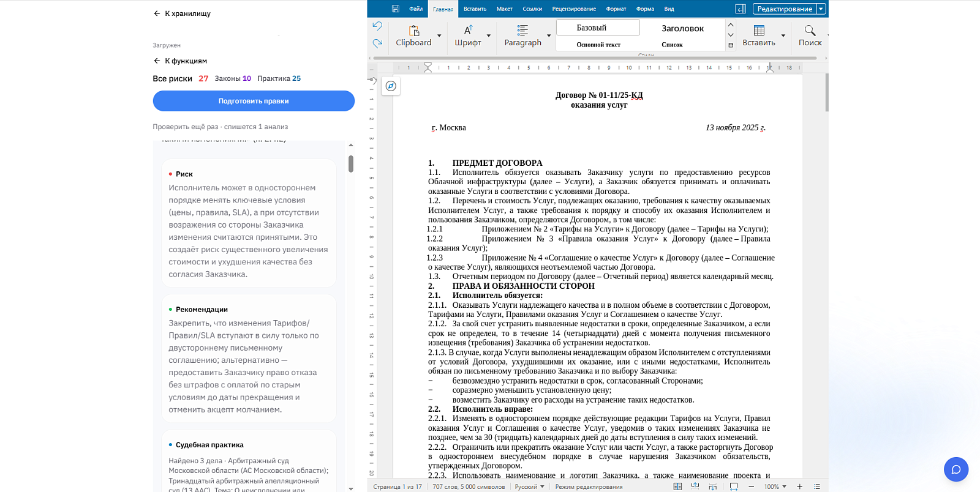Viewport: 980px width, 492px height.
Task: Expand the Paragraph dropdown arrow
Action: point(549,35)
